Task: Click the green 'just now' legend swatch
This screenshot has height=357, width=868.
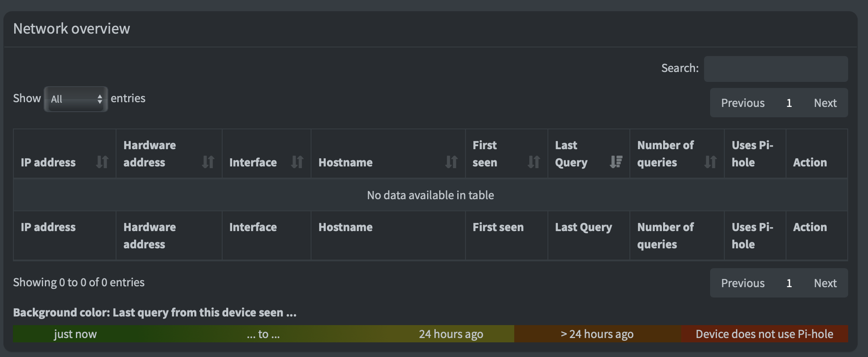Action: (75, 334)
